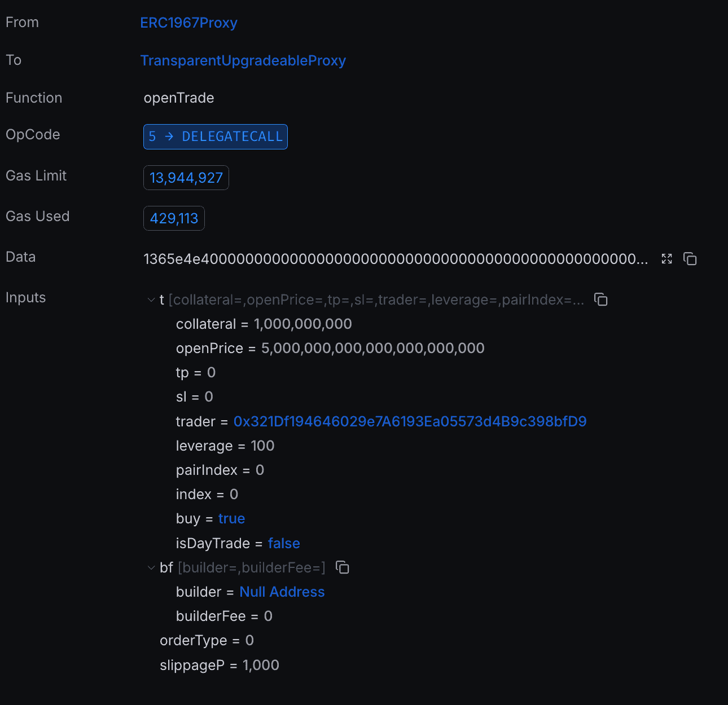728x705 pixels.
Task: Select the Gas Limit value 13,944,927
Action: (x=186, y=178)
